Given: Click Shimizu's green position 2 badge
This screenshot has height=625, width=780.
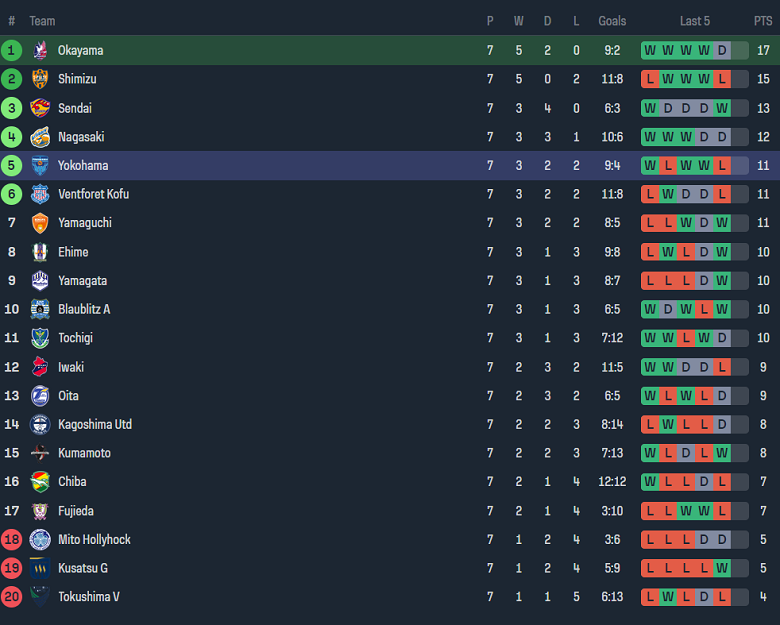Looking at the screenshot, I should 12,79.
